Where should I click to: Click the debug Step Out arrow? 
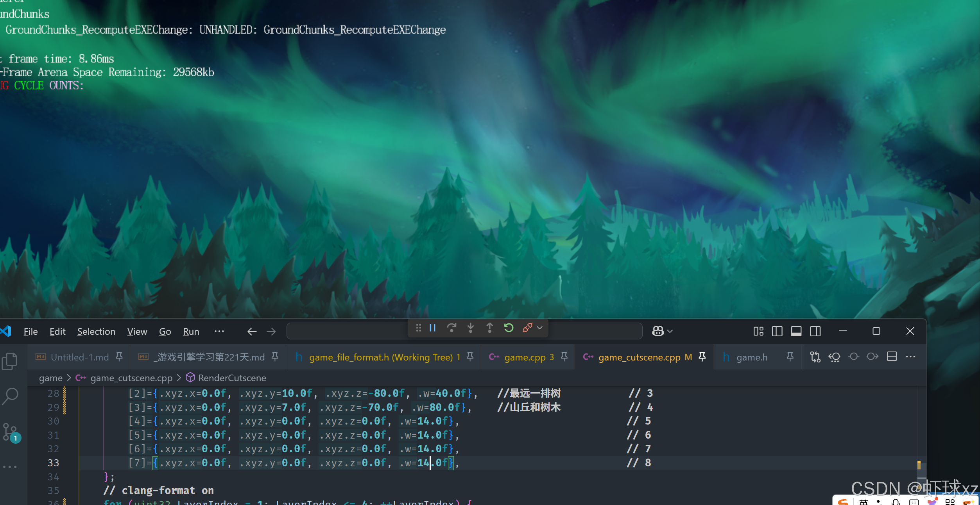pyautogui.click(x=489, y=328)
